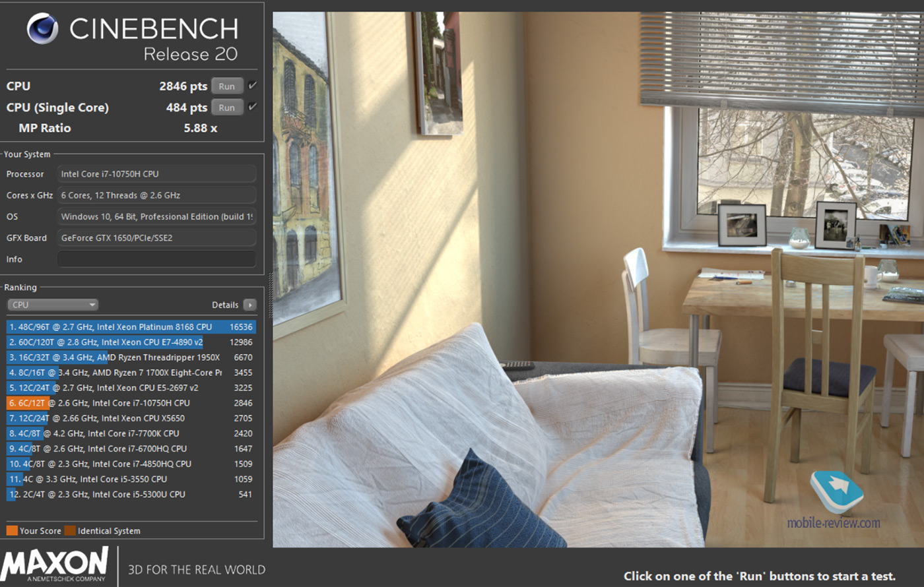Screen dimensions: 924x587
Task: Click the single core score 484 pts
Action: pyautogui.click(x=187, y=108)
